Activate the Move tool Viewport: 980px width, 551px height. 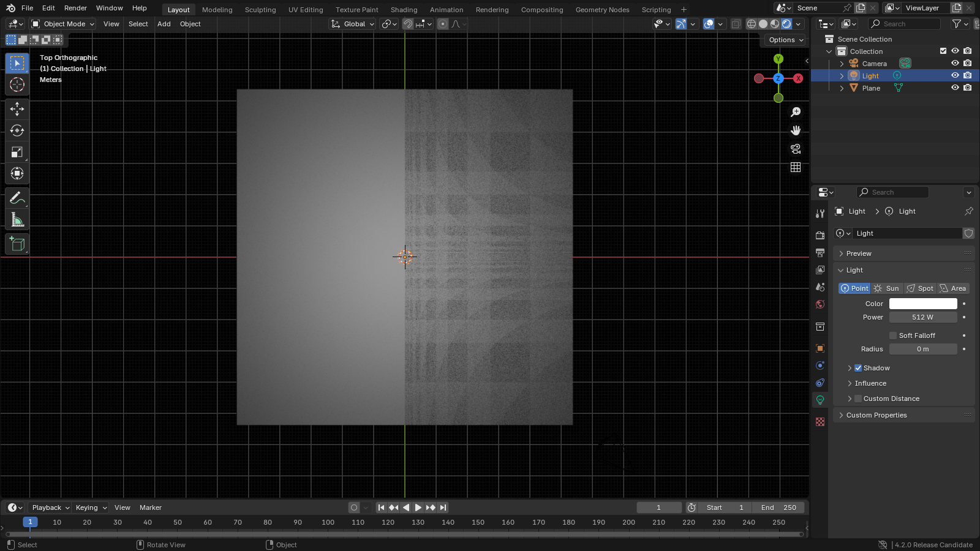[17, 109]
